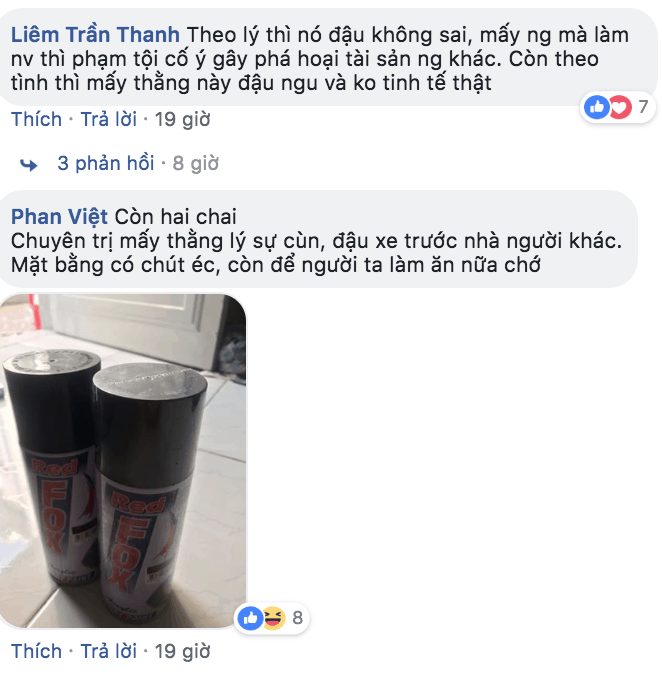Open Liêm Trần Thanh's profile
This screenshot has height=676, width=662.
[x=95, y=34]
